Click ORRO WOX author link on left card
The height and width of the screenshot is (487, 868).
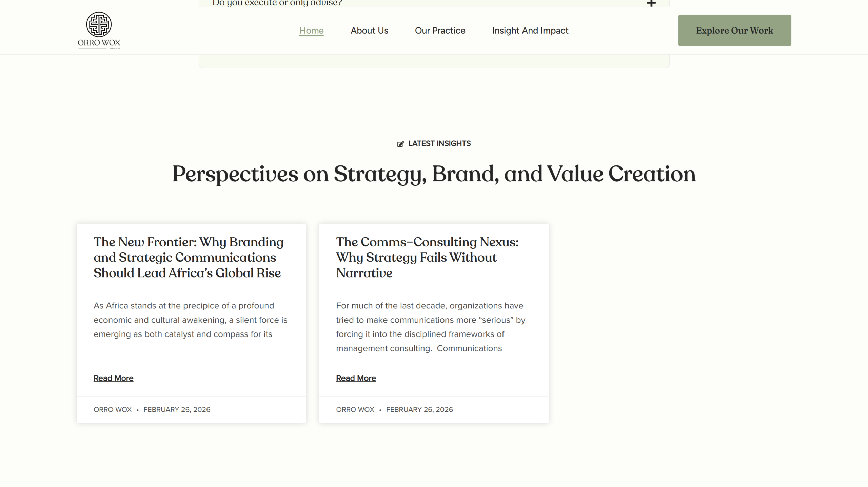pos(112,410)
